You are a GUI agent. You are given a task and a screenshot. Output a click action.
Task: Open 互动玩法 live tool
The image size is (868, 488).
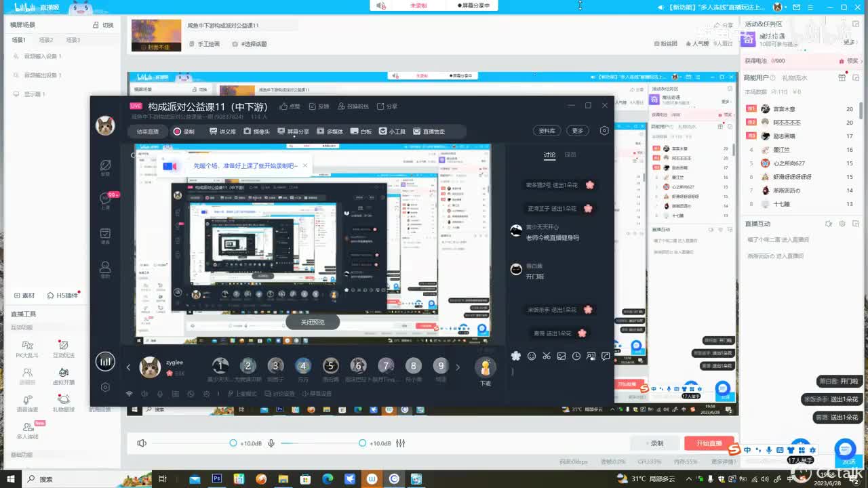(x=63, y=348)
